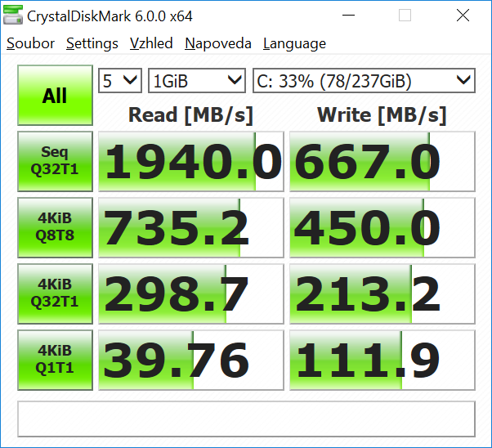Click the 4KiB Q1T1 read result 39.76
This screenshot has height=448, width=492.
tap(190, 358)
